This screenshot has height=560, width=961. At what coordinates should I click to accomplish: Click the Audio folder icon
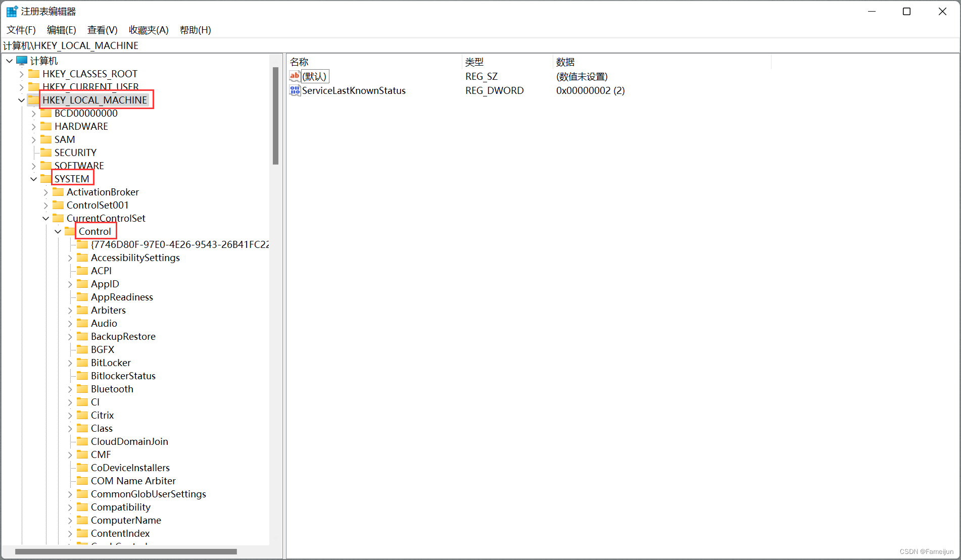82,323
